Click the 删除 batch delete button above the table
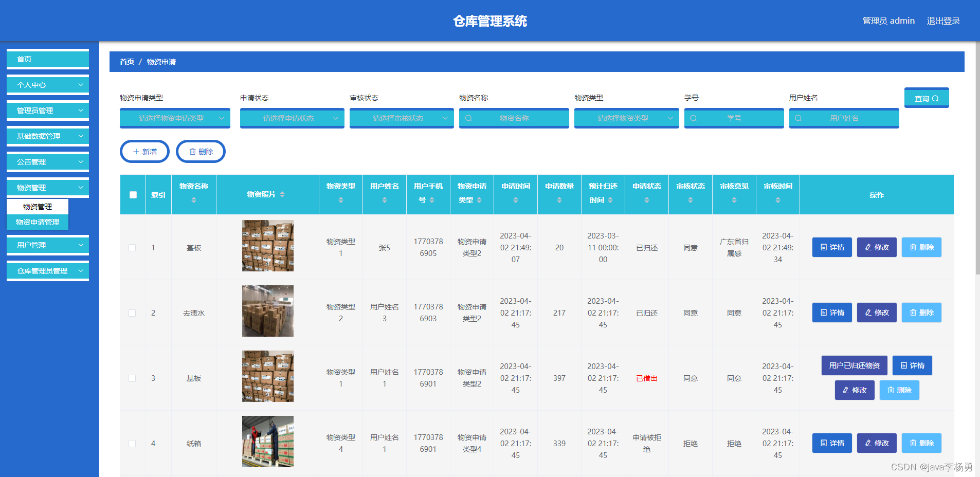 (x=201, y=152)
